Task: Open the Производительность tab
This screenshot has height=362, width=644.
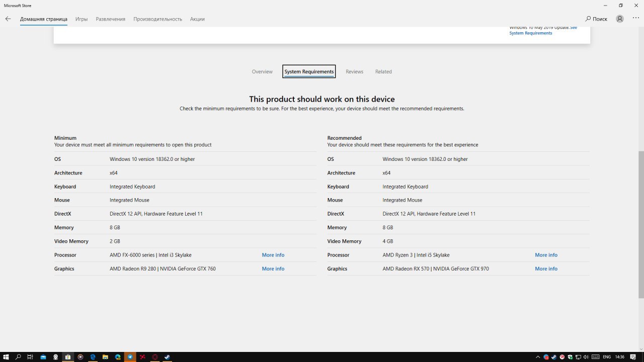Action: [157, 19]
